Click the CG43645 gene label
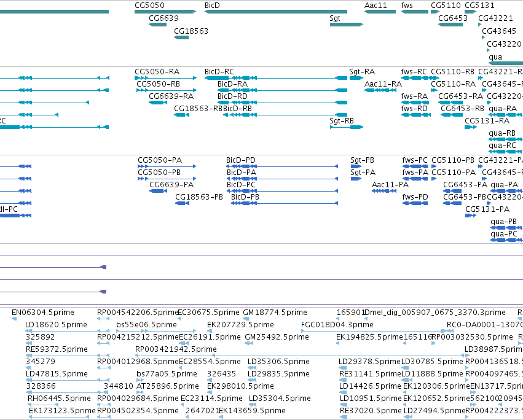The image size is (523, 420). (499, 31)
